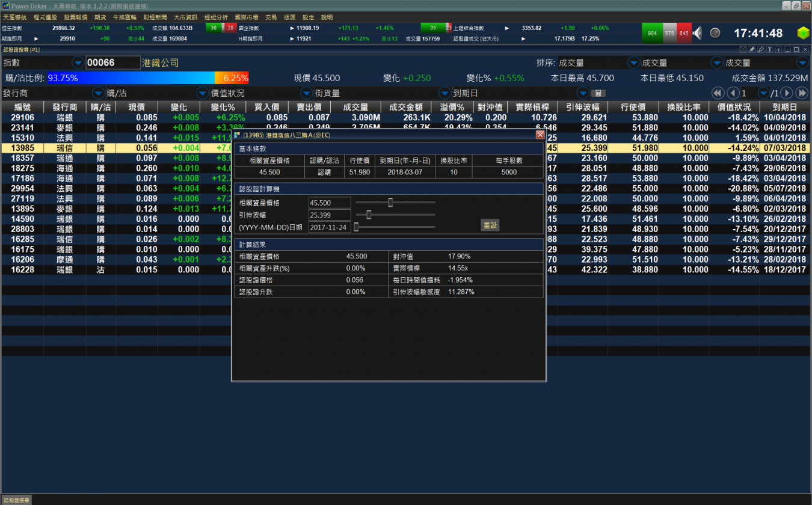This screenshot has width=812, height=505.
Task: Click expiry date 28/11/2017 cell
Action: (784, 249)
